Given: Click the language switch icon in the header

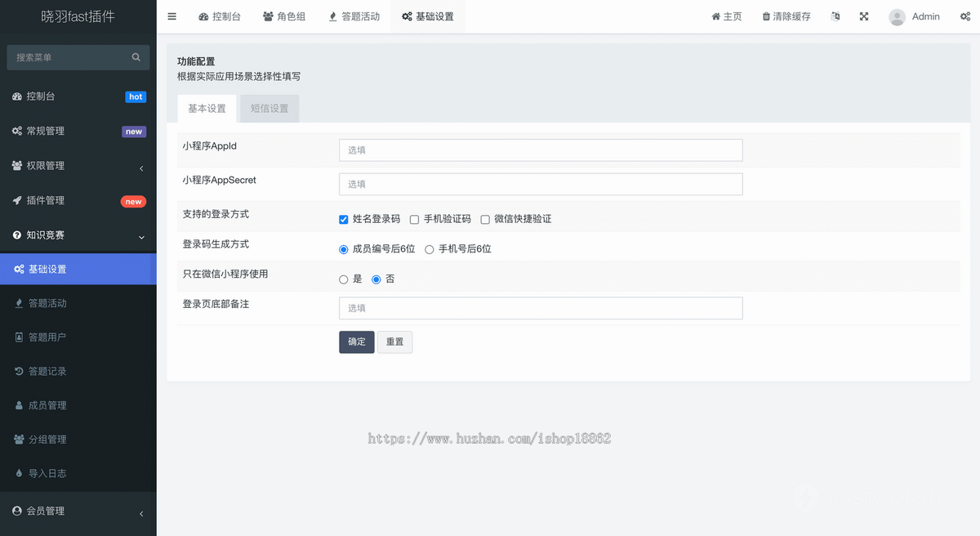Looking at the screenshot, I should coord(835,16).
